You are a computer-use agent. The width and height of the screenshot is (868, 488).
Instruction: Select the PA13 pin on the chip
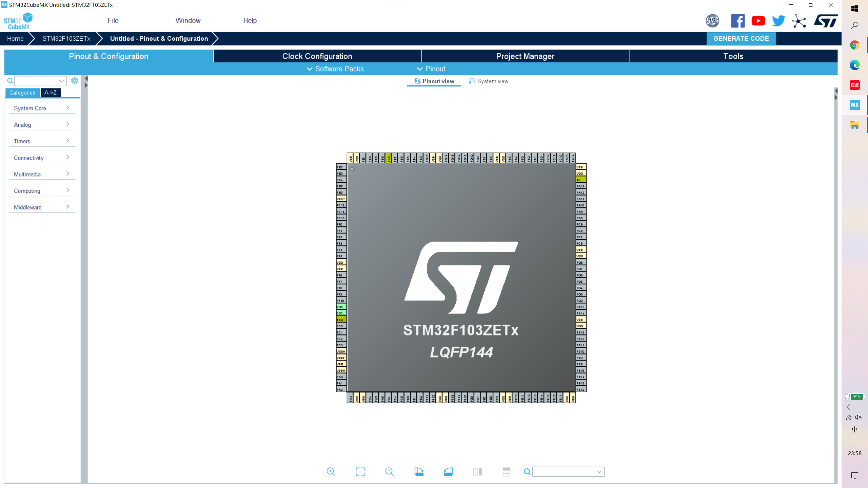581,186
